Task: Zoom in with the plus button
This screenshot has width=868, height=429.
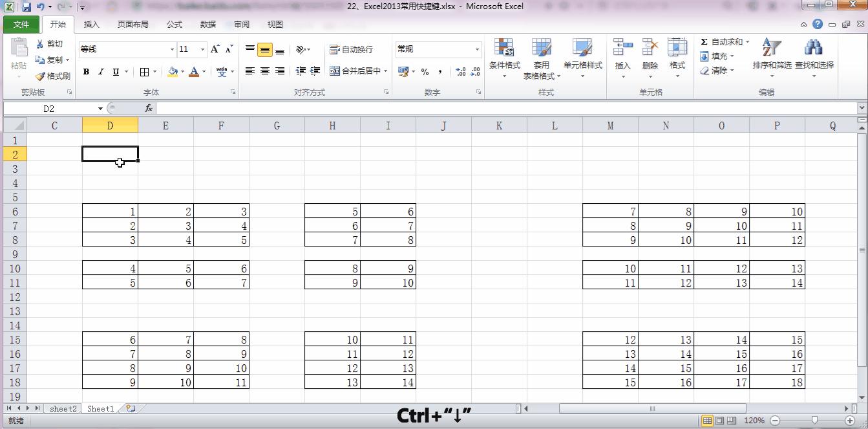Action: point(851,421)
